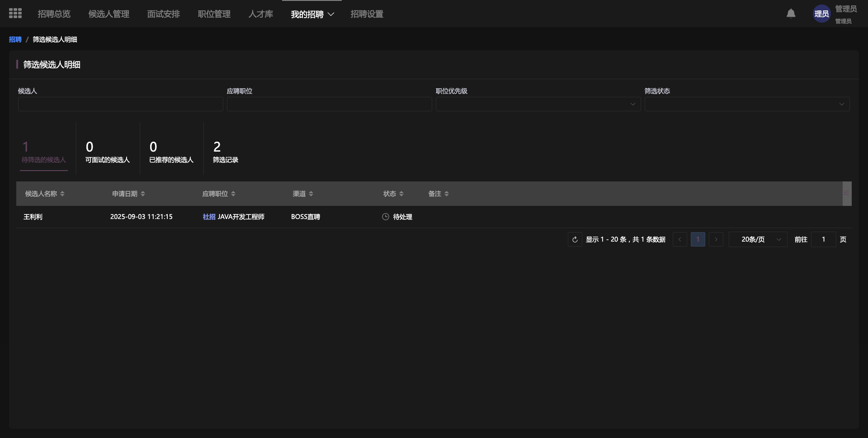Expand the 筛选状态 dropdown
Screen dimensions: 868x438
[x=747, y=104]
